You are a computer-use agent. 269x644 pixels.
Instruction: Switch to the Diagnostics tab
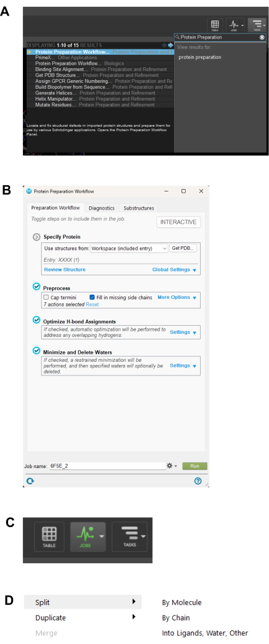point(101,208)
